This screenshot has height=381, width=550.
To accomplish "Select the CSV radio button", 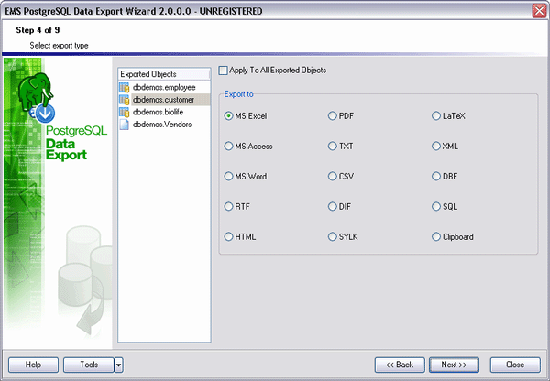I will click(332, 176).
